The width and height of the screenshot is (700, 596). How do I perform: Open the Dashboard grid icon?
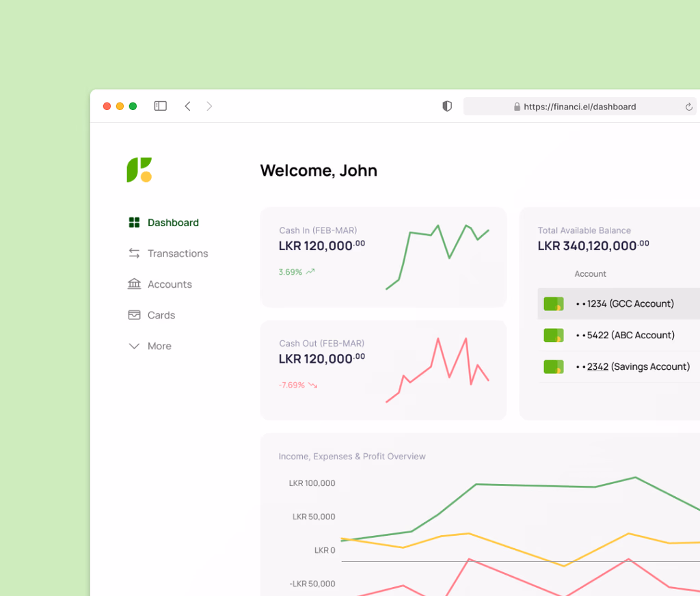click(x=134, y=222)
